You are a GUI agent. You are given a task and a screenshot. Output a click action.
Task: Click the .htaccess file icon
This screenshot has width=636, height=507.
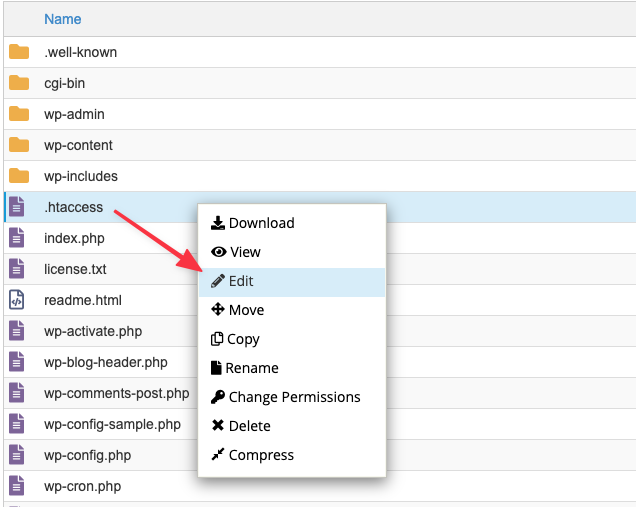[17, 207]
